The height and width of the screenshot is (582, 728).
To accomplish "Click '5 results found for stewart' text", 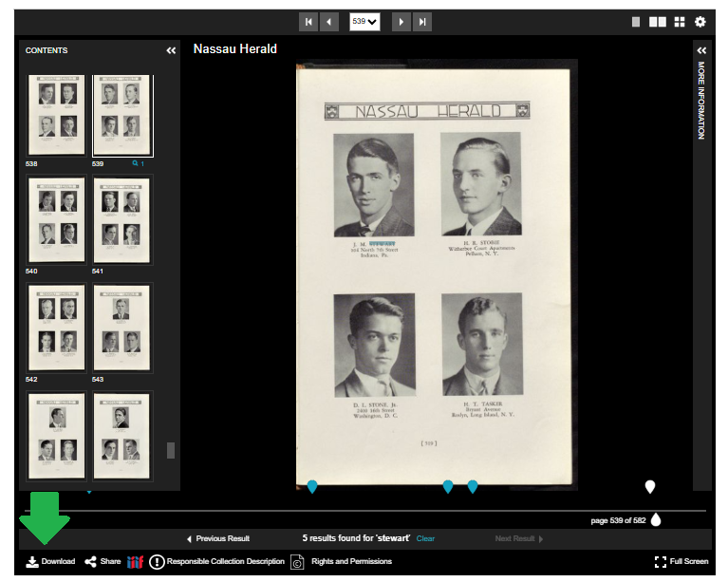I will pyautogui.click(x=356, y=538).
